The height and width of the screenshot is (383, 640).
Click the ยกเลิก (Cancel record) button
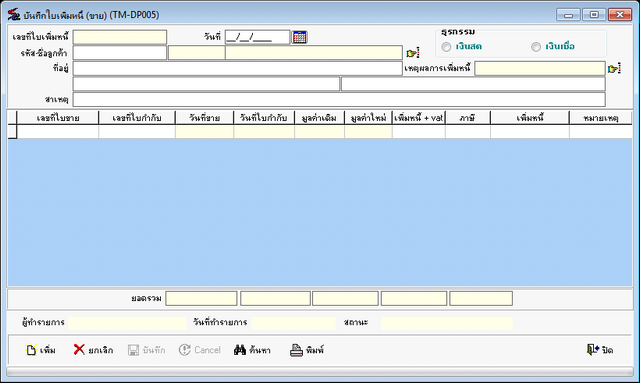point(93,350)
